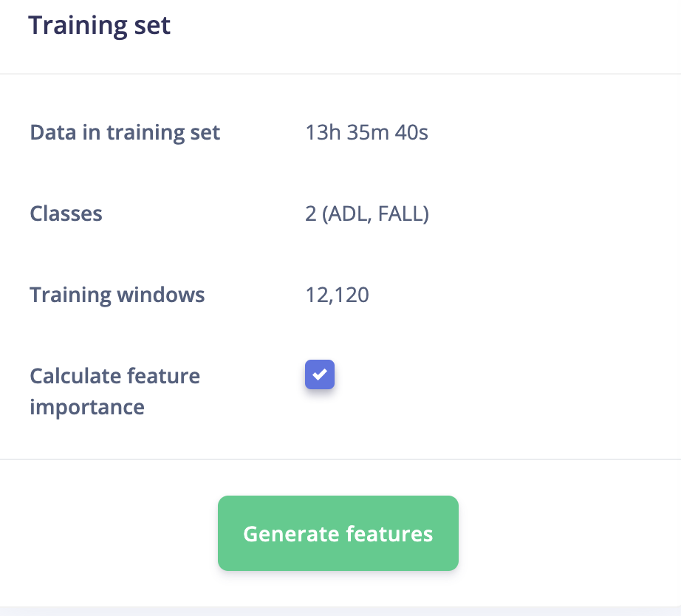Click the 13h hours portion of duration

click(323, 132)
